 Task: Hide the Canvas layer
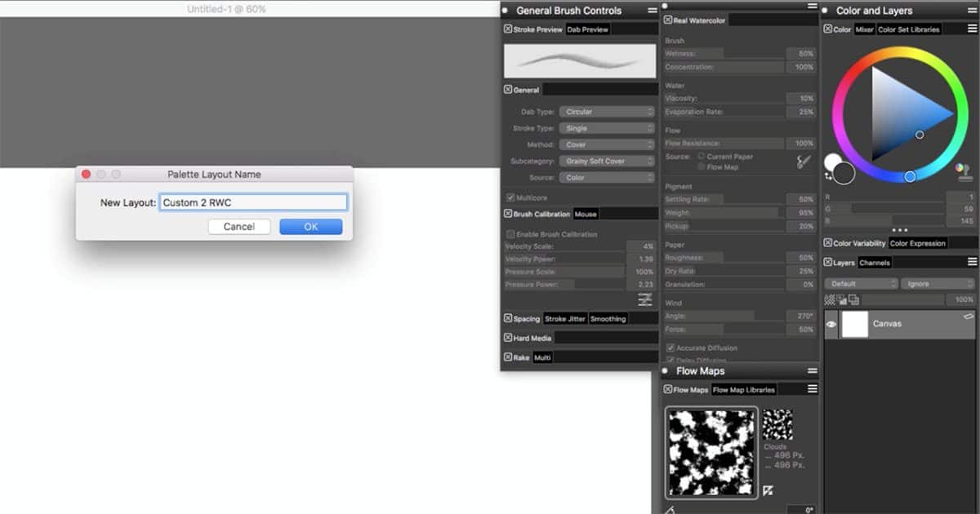831,323
